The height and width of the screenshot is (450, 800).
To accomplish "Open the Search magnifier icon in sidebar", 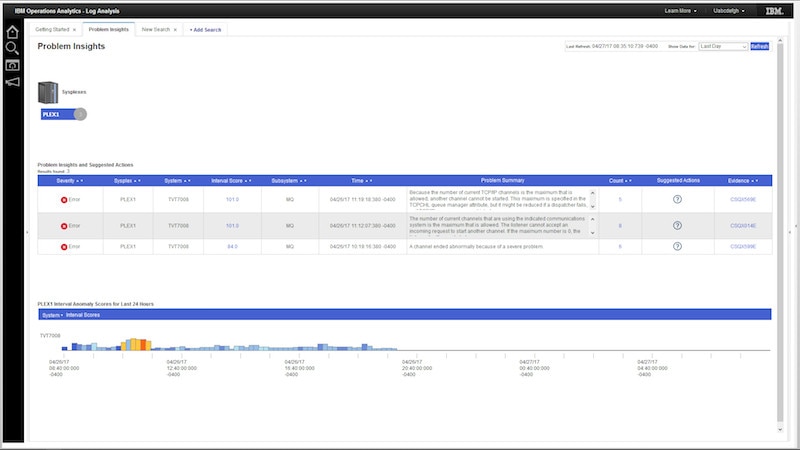I will [x=12, y=48].
